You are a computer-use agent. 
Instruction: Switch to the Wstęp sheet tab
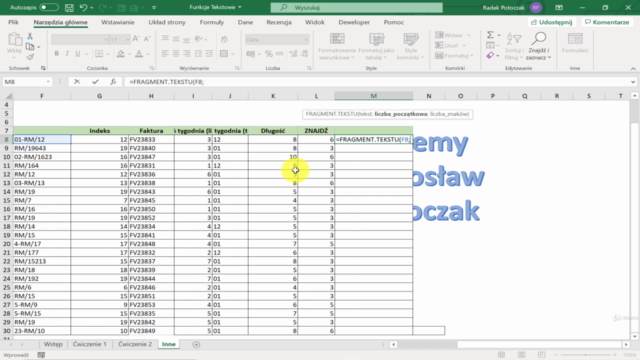tap(53, 344)
